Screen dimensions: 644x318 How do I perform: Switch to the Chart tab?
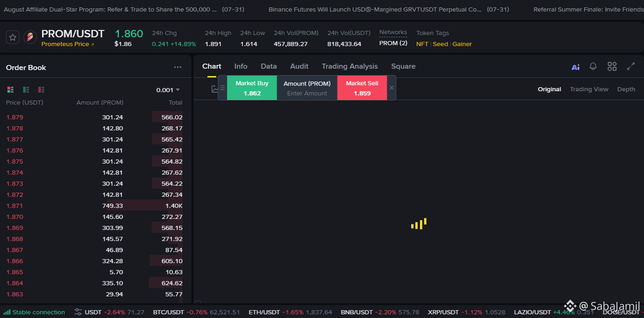pos(212,66)
